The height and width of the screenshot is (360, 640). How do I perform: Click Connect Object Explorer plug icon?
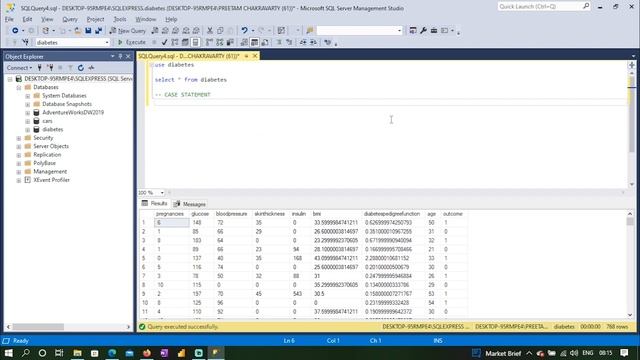click(40, 68)
